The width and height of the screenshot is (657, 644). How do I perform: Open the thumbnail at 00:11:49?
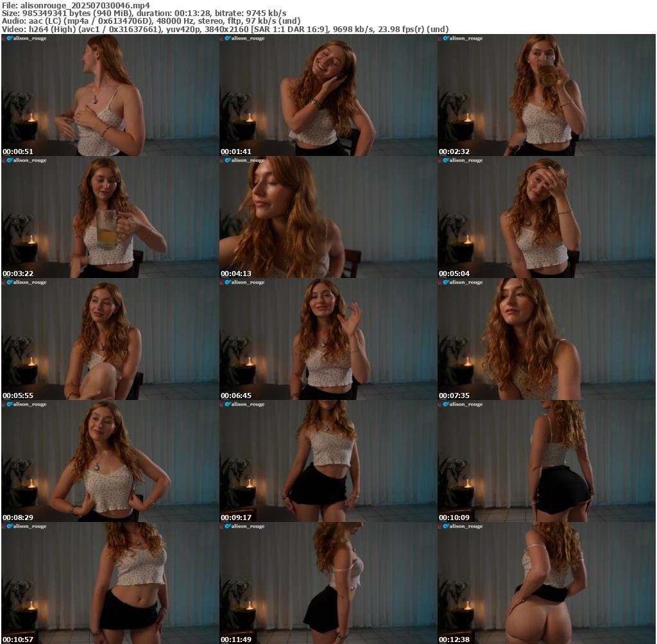(328, 583)
